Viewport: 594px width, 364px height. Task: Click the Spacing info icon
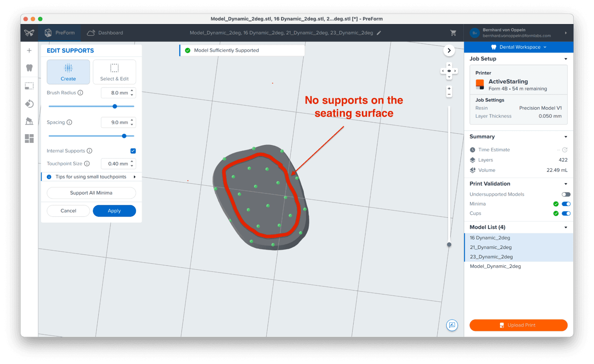click(x=69, y=122)
